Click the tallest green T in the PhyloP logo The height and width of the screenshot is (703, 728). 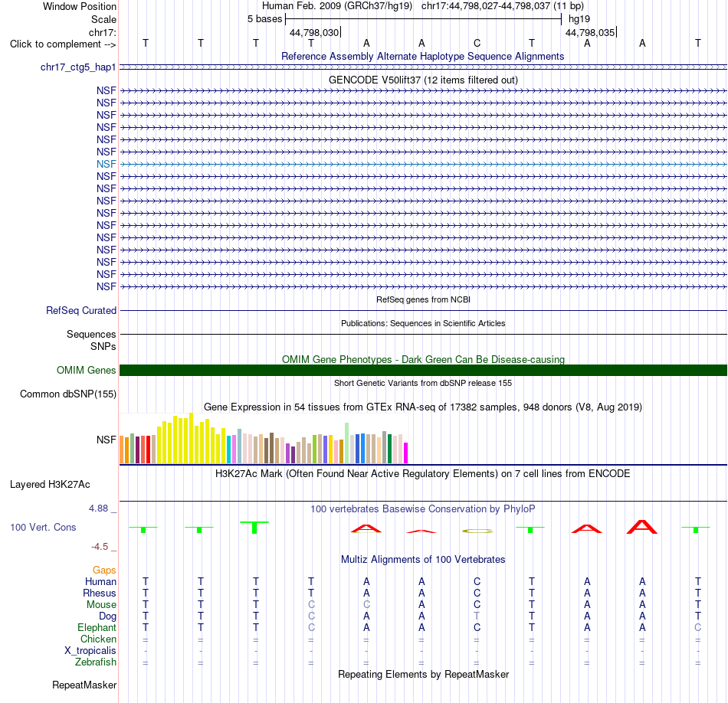click(254, 528)
